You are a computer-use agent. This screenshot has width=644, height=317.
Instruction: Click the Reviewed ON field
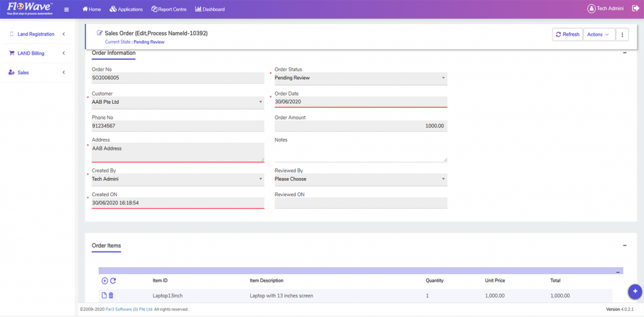[x=360, y=203]
